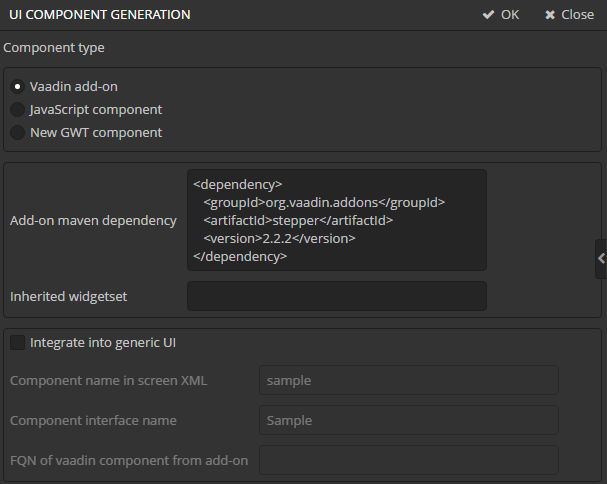Screen dimensions: 607x484
Task: Click the Component type heading label
Action: pos(54,47)
